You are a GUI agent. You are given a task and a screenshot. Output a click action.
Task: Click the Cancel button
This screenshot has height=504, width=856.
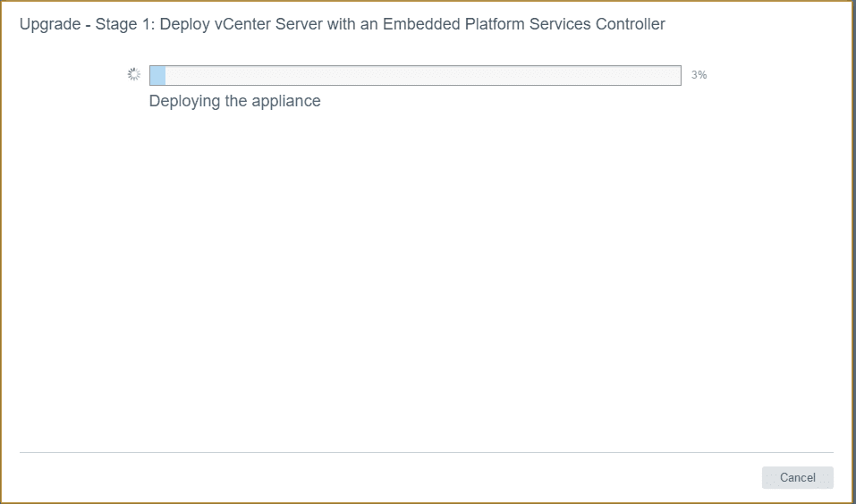click(797, 477)
